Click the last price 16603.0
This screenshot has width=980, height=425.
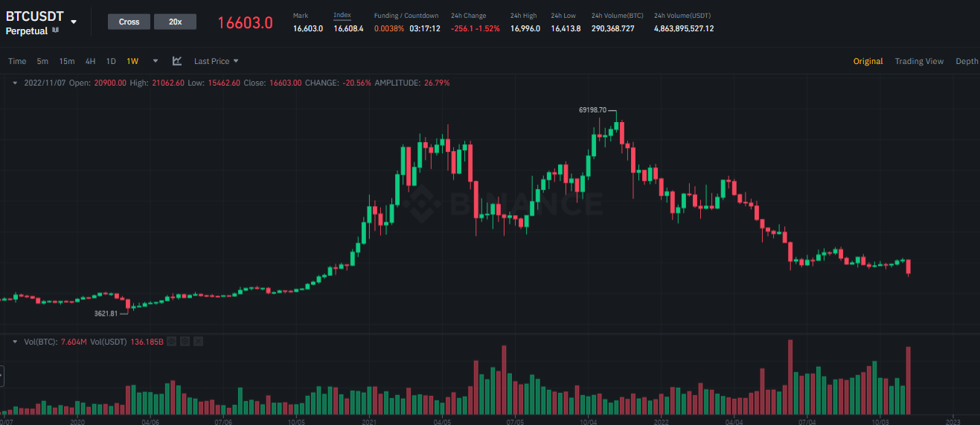pyautogui.click(x=246, y=22)
